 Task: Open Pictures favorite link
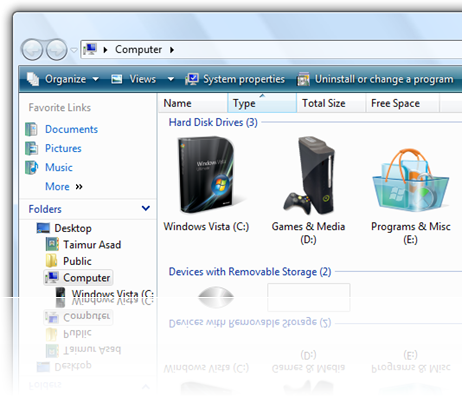(x=63, y=148)
